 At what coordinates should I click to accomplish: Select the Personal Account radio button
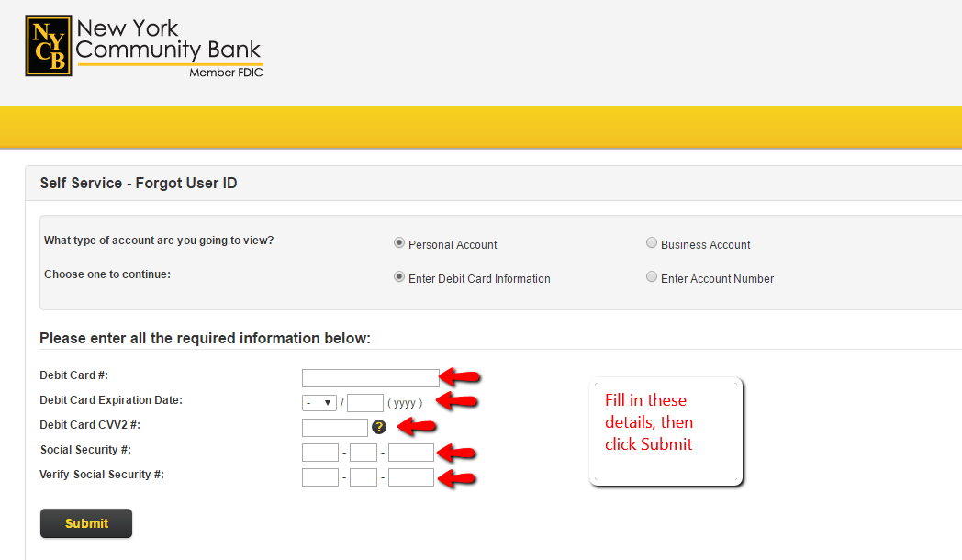pyautogui.click(x=398, y=242)
